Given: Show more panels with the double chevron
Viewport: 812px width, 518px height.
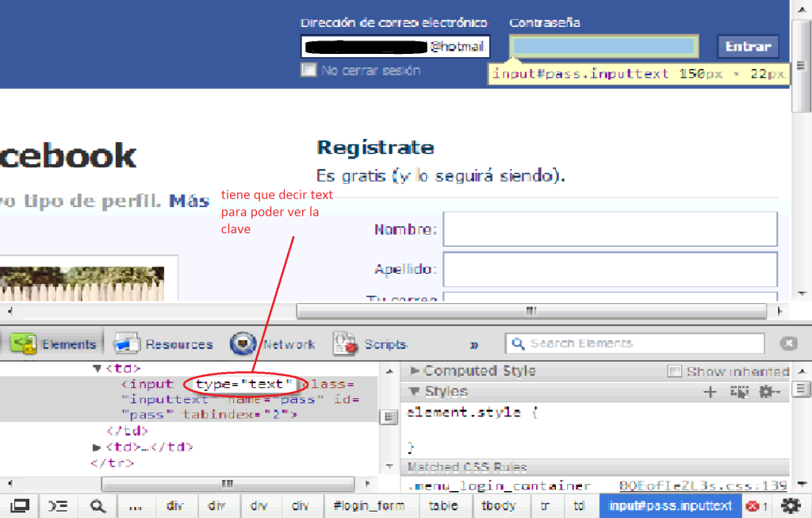Looking at the screenshot, I should (x=474, y=345).
